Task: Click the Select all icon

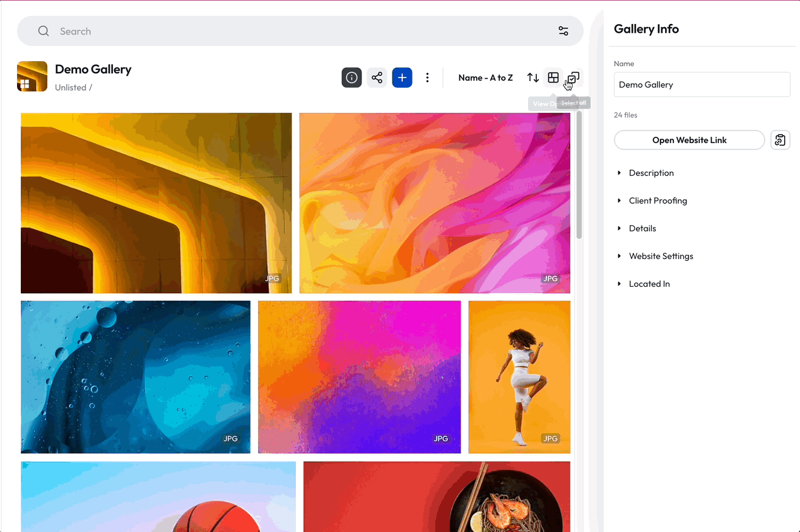Action: point(574,78)
